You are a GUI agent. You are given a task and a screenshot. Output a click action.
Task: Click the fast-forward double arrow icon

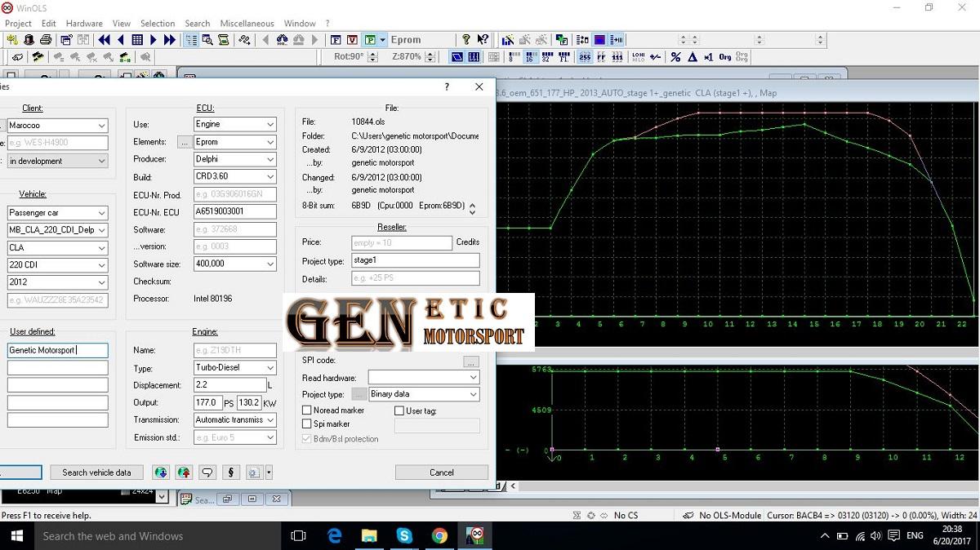click(170, 39)
